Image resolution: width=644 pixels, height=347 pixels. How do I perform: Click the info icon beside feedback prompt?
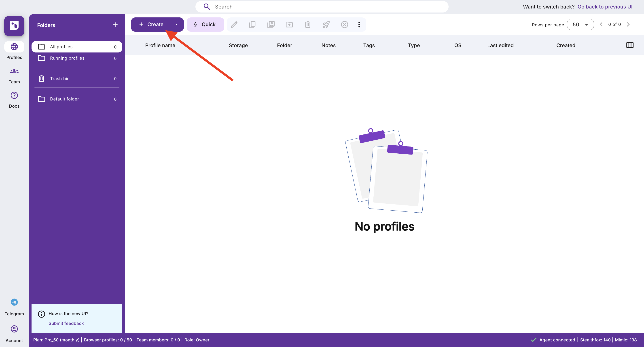coord(41,314)
